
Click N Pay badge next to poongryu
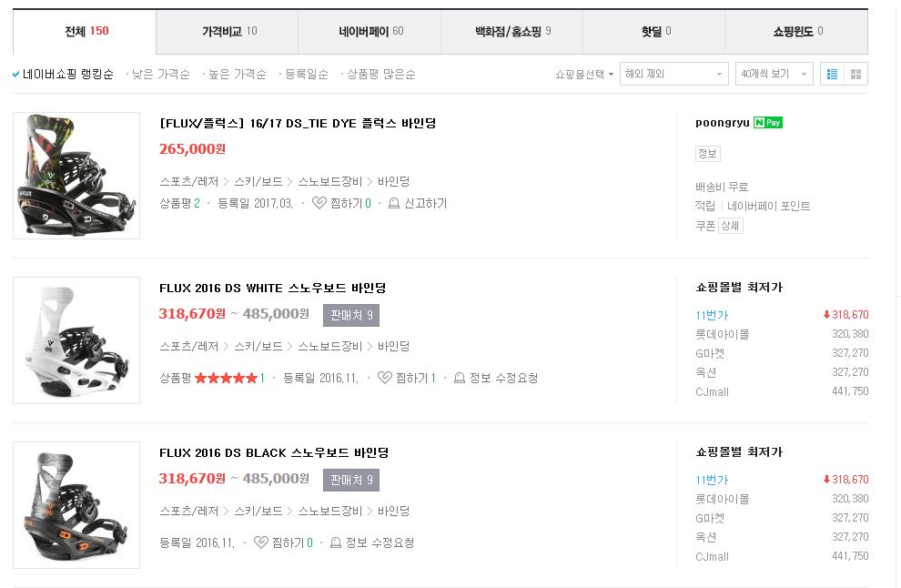pos(768,123)
